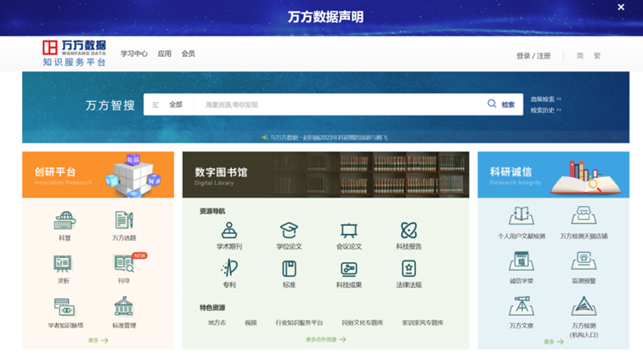Screen dimensions: 643x364
Task: Select the 标准 standards icon
Action: [289, 269]
